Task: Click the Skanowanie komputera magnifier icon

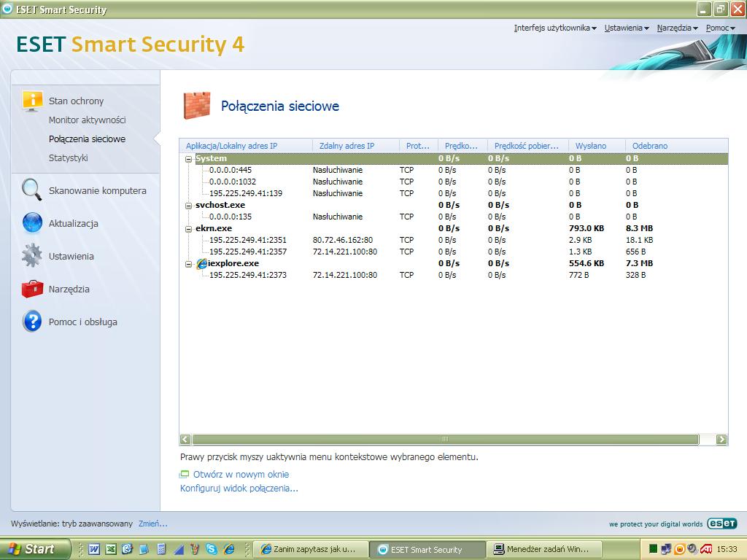Action: (32, 190)
